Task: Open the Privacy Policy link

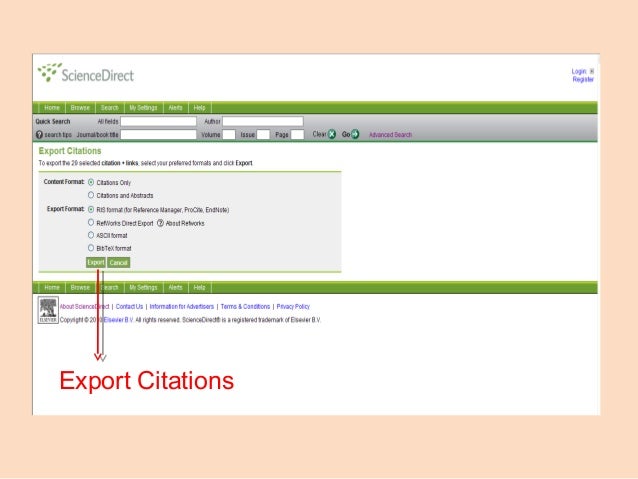Action: click(293, 306)
